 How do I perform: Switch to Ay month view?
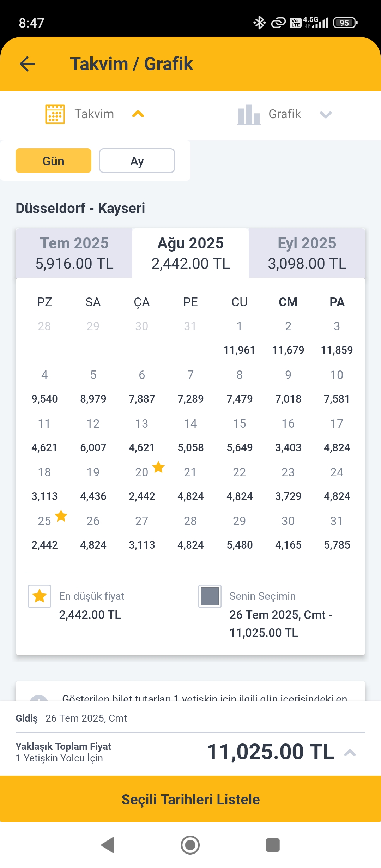pyautogui.click(x=137, y=161)
